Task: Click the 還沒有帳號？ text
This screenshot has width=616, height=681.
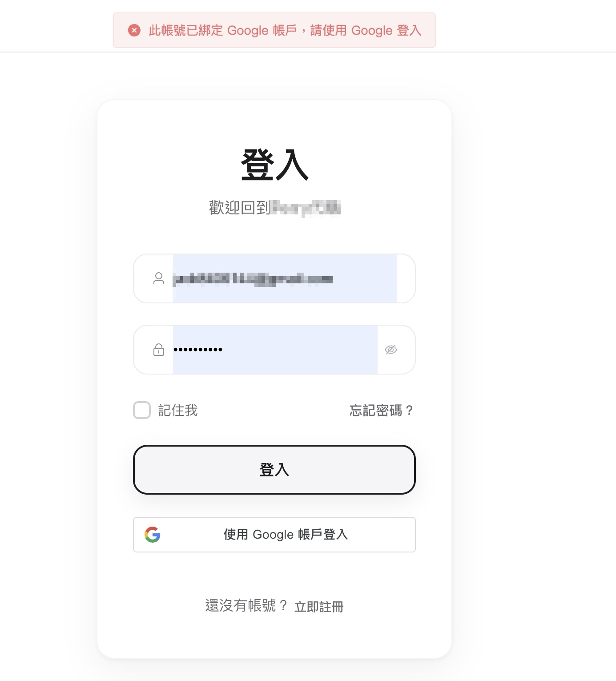Action: point(247,606)
